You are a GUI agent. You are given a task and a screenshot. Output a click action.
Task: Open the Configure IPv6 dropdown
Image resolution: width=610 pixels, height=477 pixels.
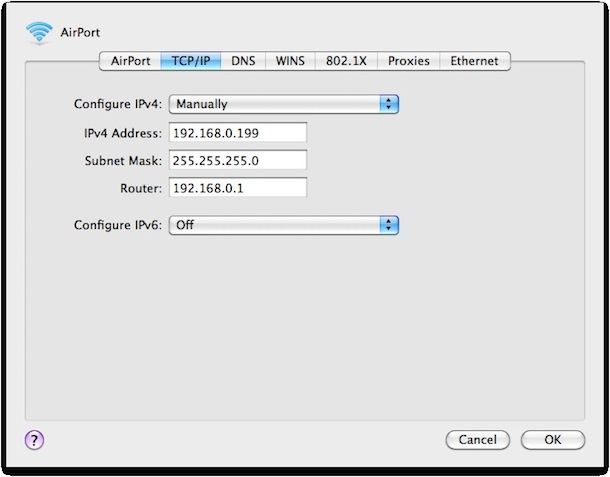click(x=284, y=225)
